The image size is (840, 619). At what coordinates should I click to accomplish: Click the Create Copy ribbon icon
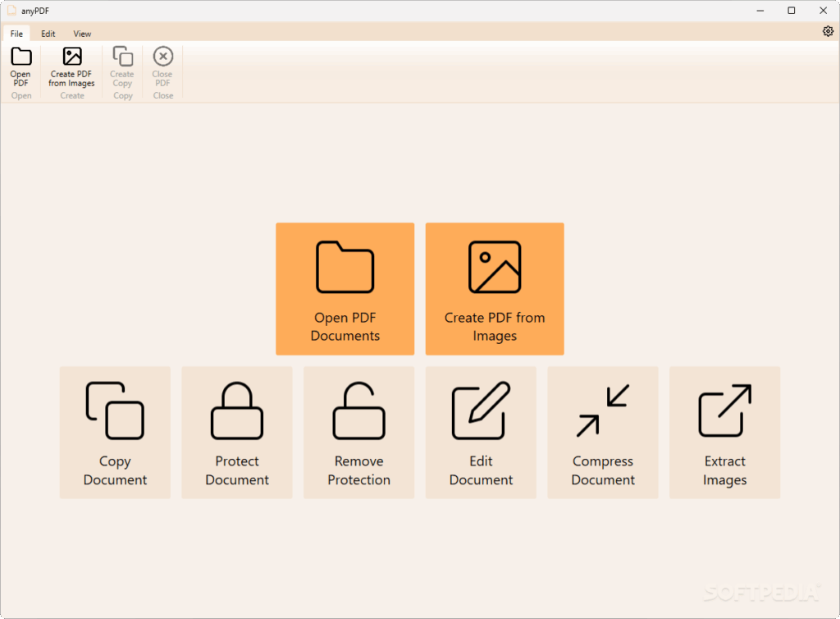tap(123, 57)
